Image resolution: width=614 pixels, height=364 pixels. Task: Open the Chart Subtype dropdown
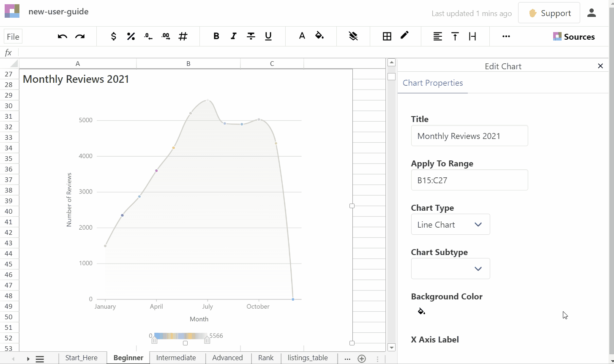[x=450, y=269]
